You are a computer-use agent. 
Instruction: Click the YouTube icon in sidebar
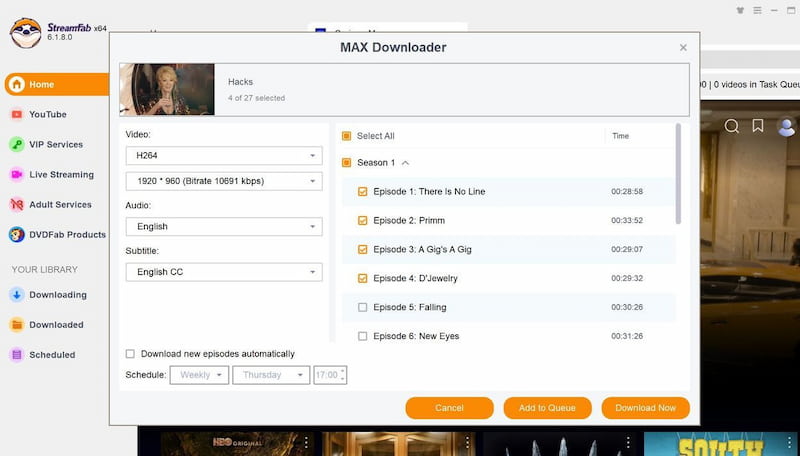[17, 115]
